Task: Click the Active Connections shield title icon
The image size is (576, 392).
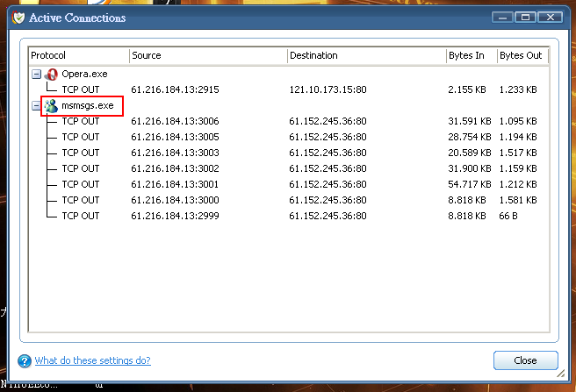Action: point(18,18)
